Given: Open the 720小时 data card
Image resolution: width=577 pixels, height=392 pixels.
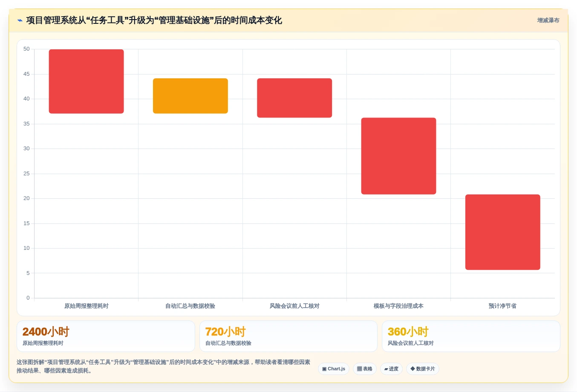Looking at the screenshot, I should click(288, 336).
